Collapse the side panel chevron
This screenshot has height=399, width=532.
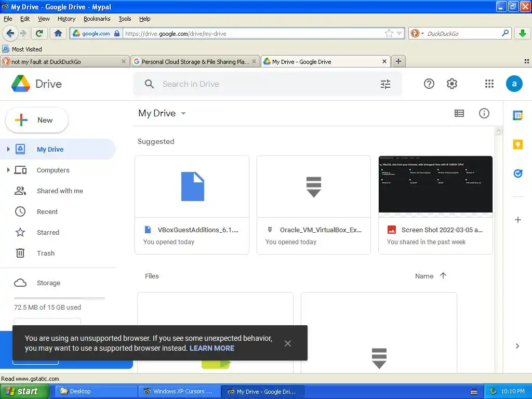517,346
